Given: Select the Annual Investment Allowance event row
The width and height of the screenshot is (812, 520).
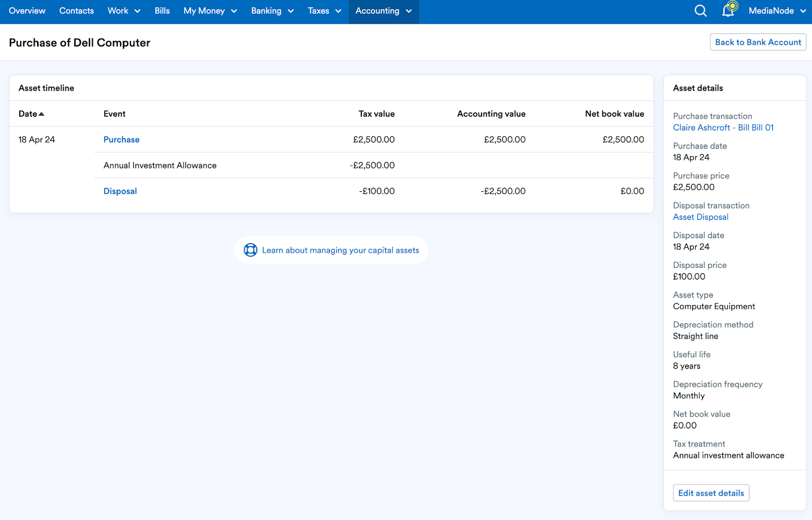Looking at the screenshot, I should click(x=374, y=165).
